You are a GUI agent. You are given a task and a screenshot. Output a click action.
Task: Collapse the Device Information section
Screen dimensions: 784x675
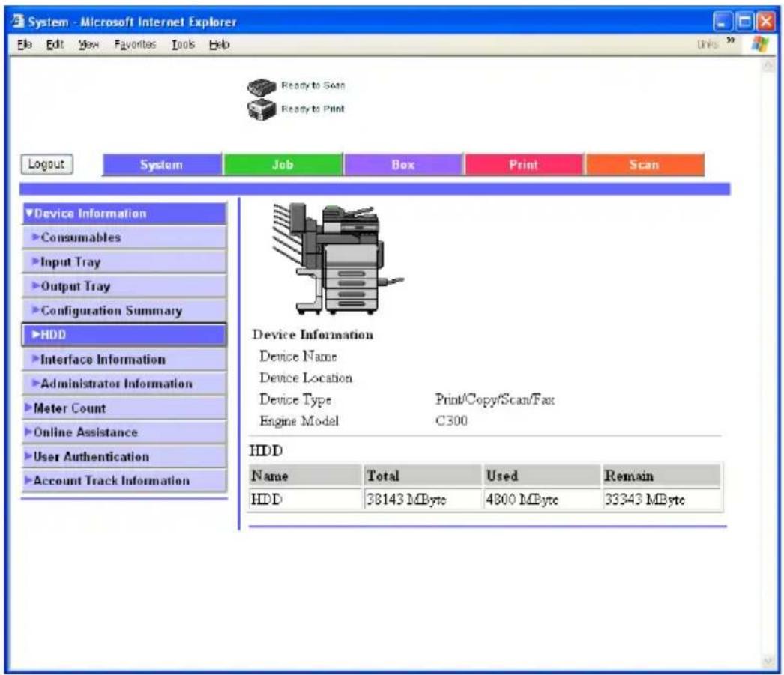pos(124,214)
